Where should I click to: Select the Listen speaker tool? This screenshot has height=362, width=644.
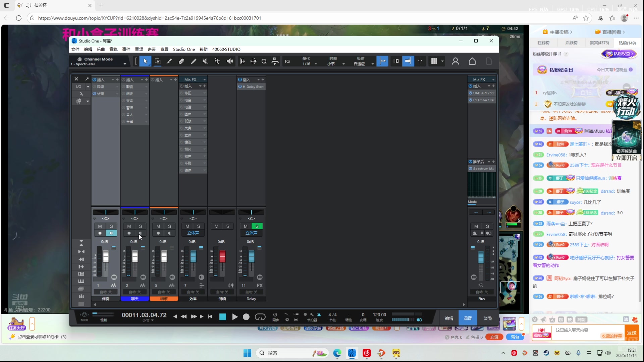230,61
